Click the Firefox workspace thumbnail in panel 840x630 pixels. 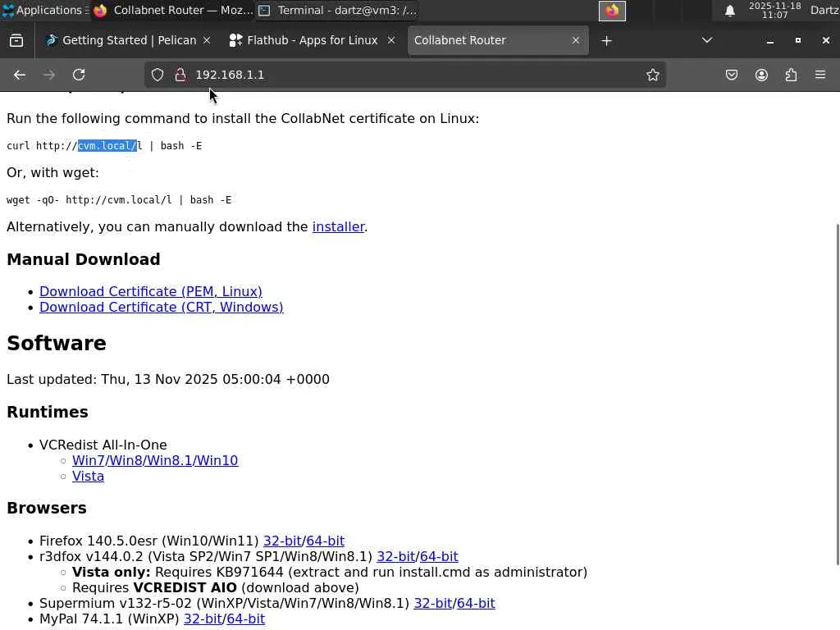coord(612,11)
